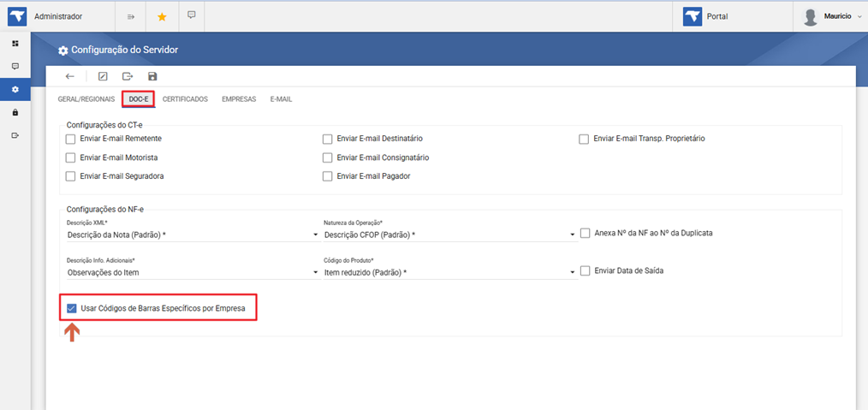The width and height of the screenshot is (868, 410).
Task: Click the Configurações do CT-e group label
Action: [104, 126]
